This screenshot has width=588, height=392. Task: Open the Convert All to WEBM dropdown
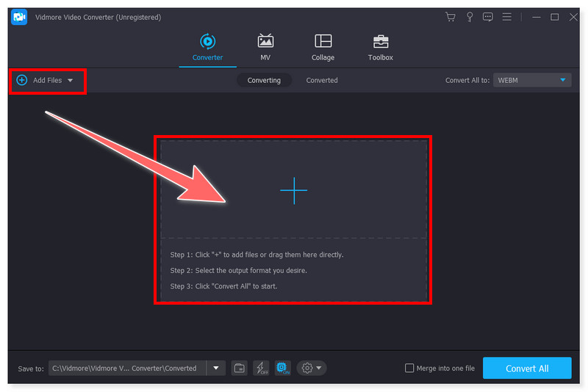click(532, 80)
